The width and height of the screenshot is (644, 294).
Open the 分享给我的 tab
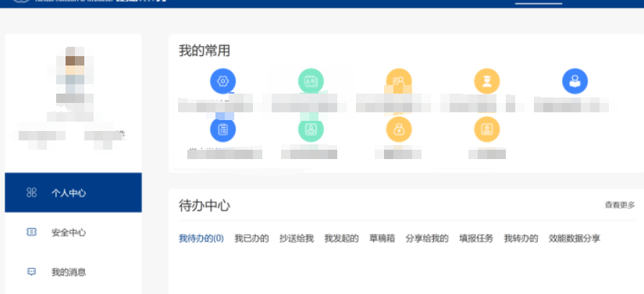pyautogui.click(x=427, y=239)
